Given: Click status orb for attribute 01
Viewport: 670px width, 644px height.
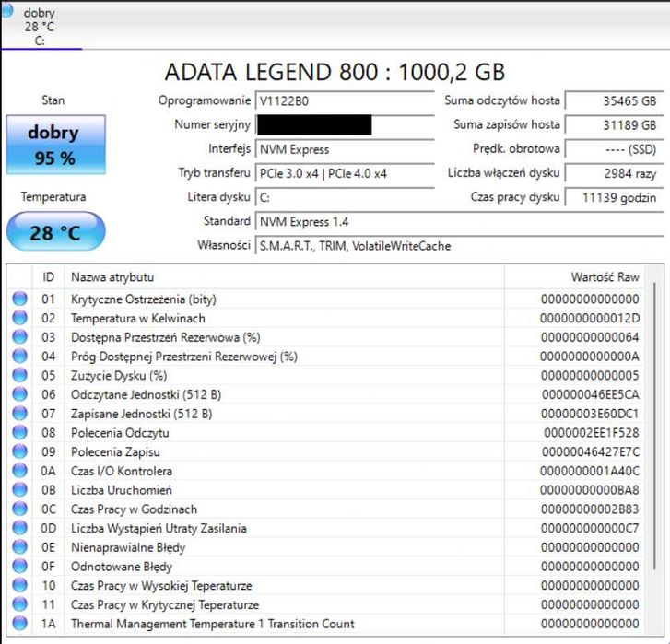Looking at the screenshot, I should pos(19,299).
